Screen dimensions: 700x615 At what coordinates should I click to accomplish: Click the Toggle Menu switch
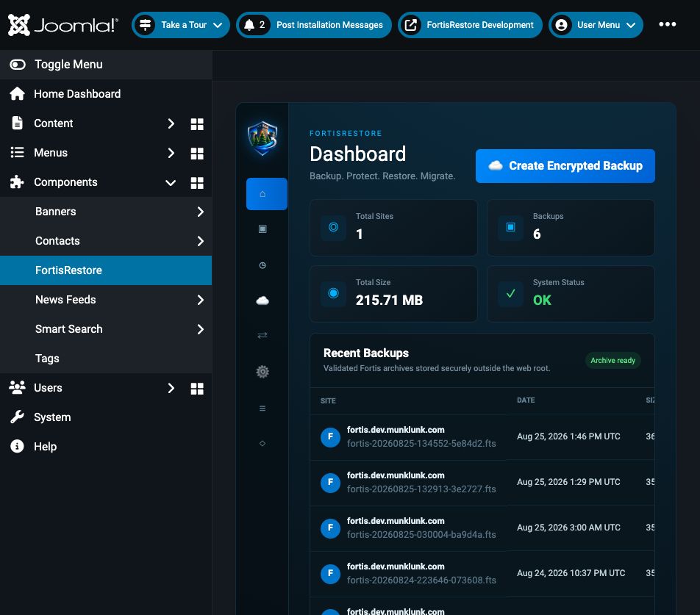click(x=18, y=65)
